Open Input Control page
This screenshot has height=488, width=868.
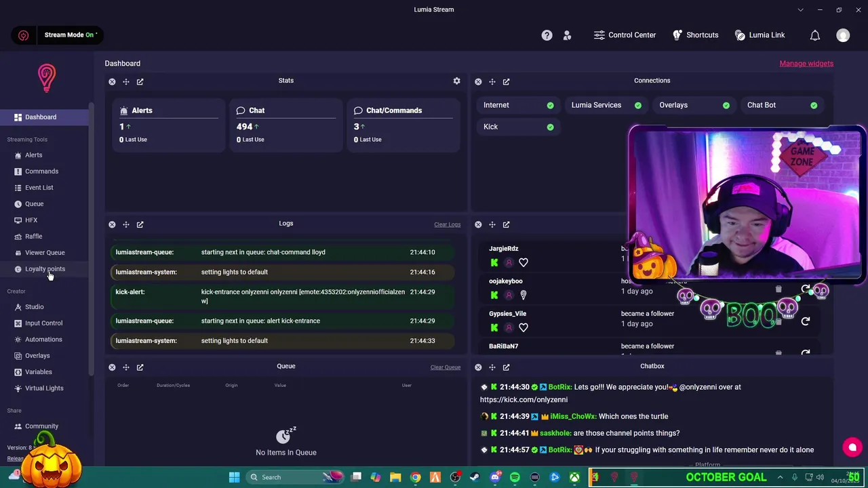44,323
